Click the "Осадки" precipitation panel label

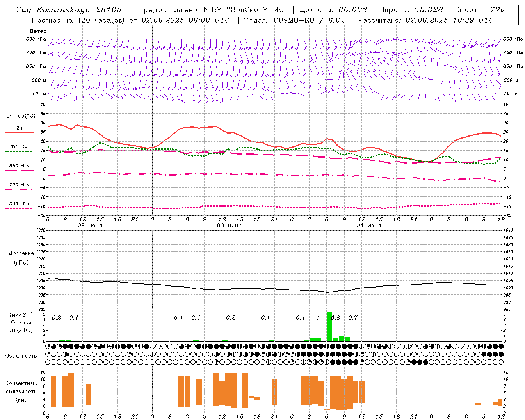[x=21, y=322]
